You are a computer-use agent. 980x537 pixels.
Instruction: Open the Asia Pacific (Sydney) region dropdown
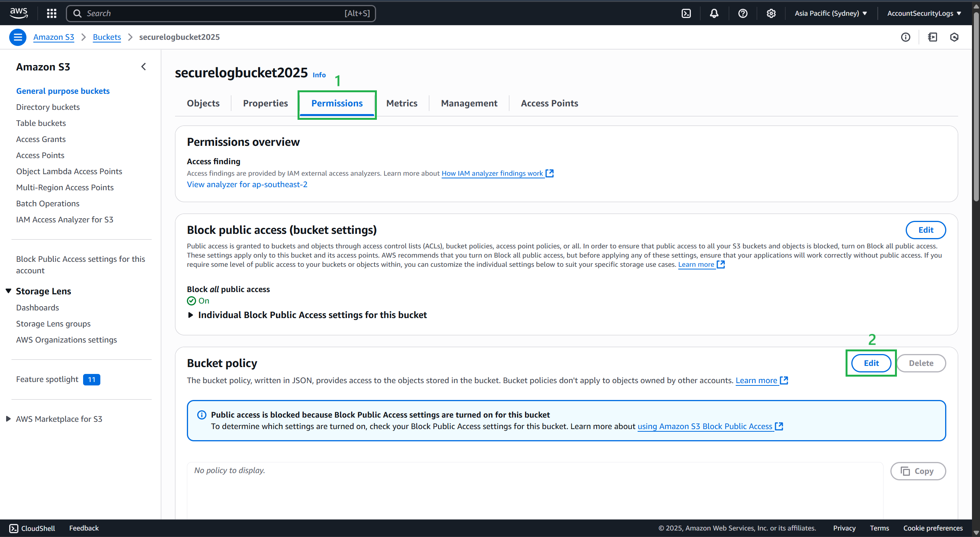(831, 13)
